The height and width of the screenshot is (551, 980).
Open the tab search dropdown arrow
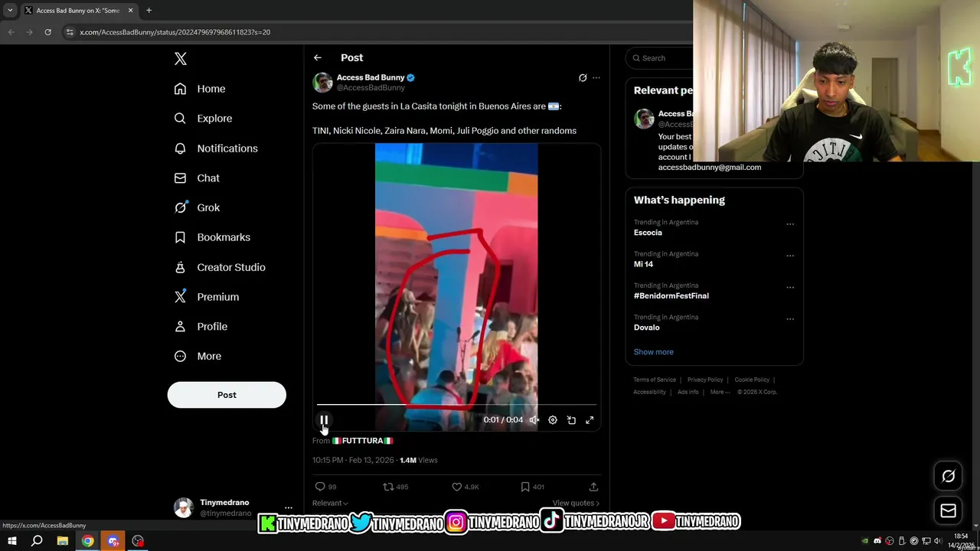tap(10, 11)
